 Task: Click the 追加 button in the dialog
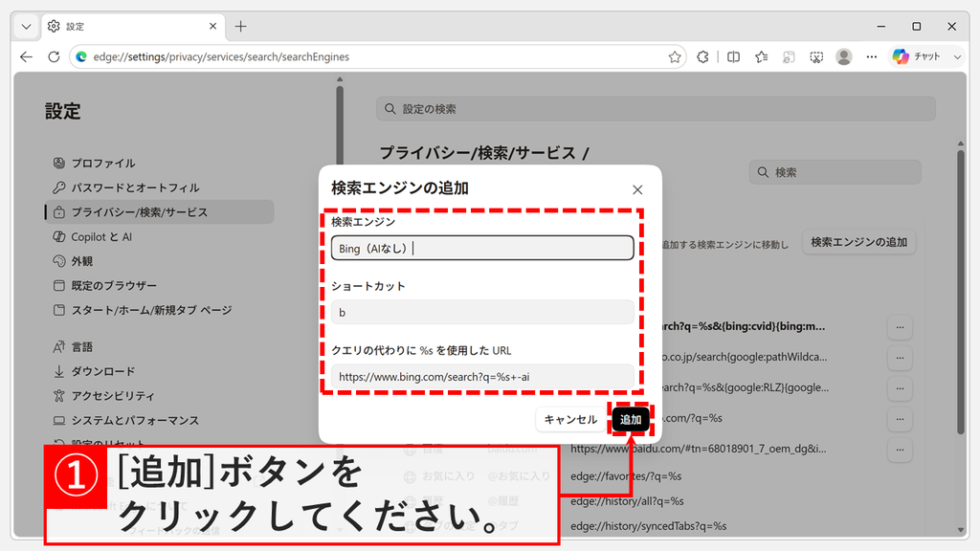[x=630, y=419]
